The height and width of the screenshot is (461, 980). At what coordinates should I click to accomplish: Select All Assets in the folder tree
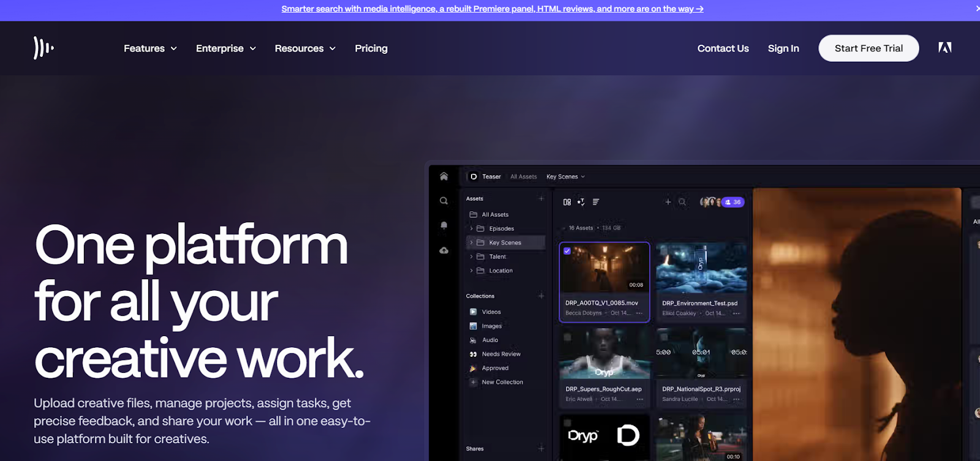point(495,214)
